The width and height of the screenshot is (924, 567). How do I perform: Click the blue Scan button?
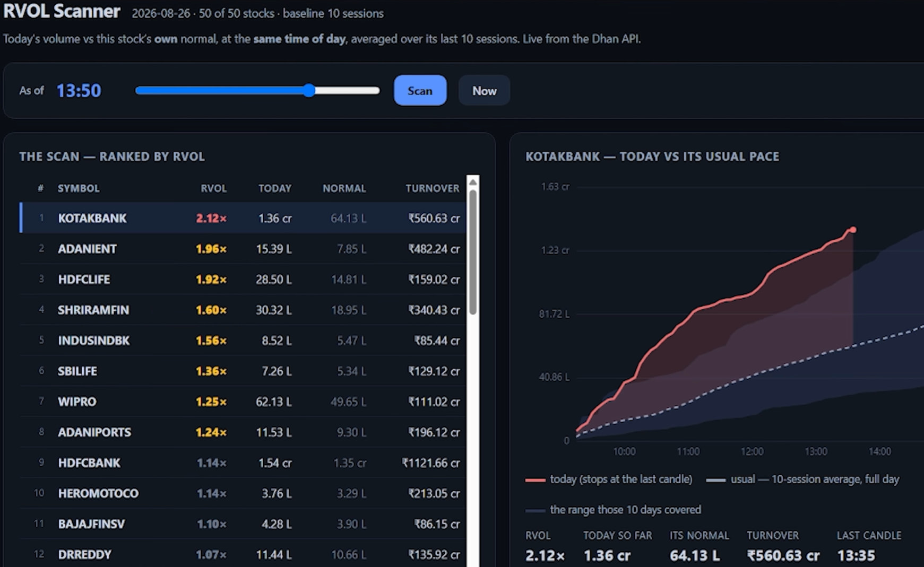420,91
